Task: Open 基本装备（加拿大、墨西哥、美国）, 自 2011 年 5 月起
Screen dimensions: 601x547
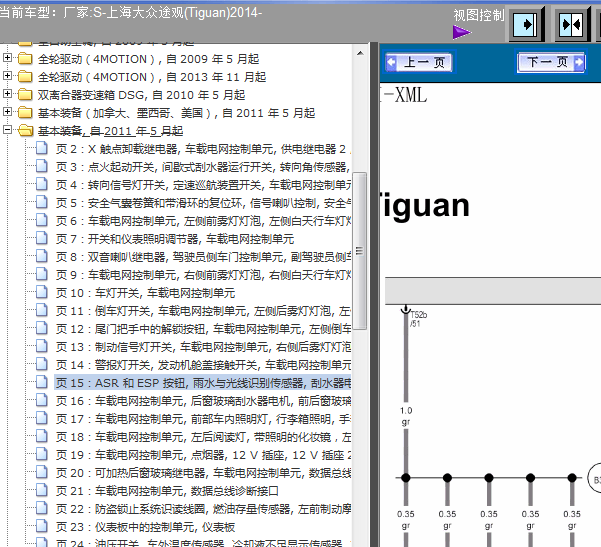Action: (x=176, y=113)
